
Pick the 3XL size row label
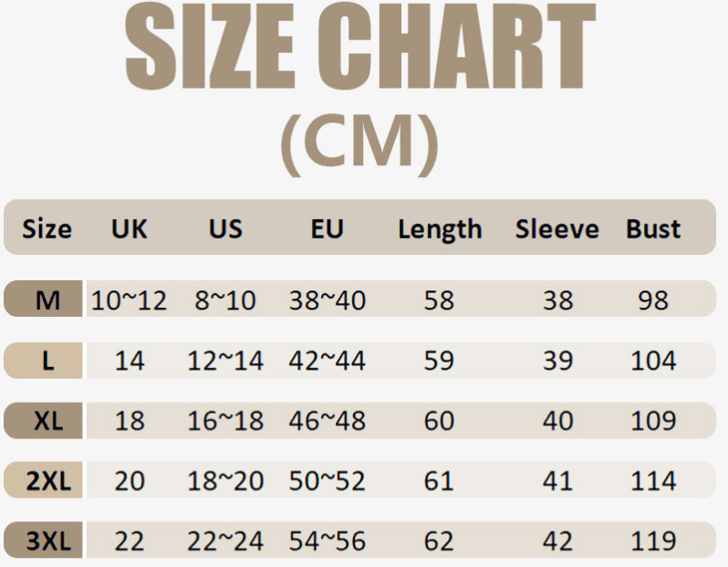[47, 541]
